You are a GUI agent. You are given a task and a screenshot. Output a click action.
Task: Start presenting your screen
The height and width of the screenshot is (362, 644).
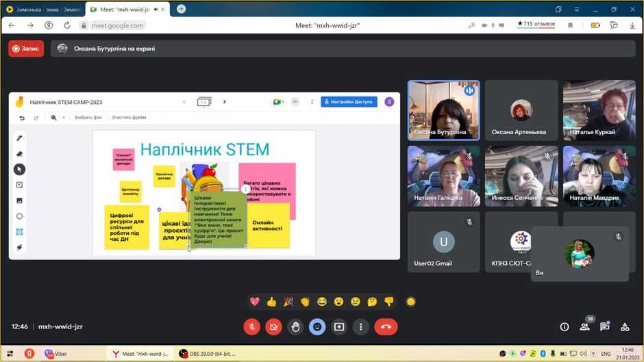339,326
